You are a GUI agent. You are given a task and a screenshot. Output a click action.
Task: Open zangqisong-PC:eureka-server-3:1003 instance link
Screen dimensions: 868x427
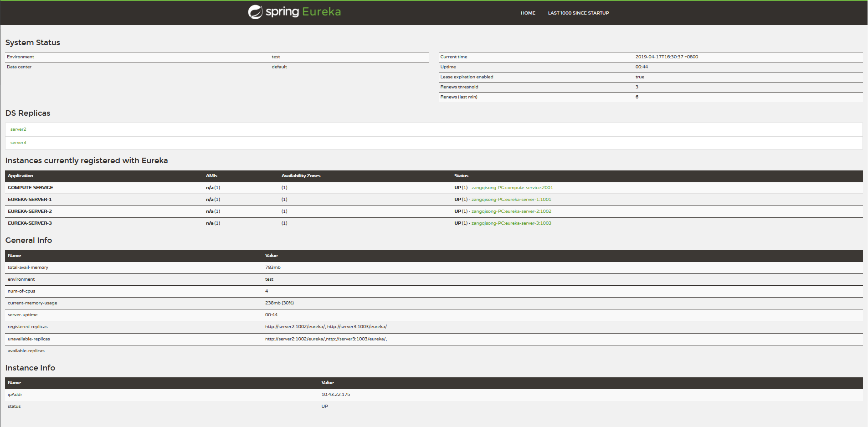(511, 223)
